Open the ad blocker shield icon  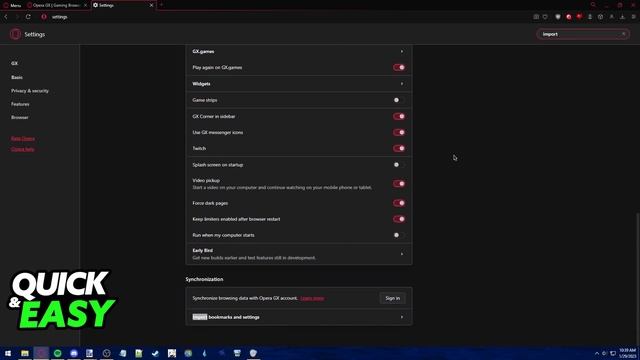[558, 17]
